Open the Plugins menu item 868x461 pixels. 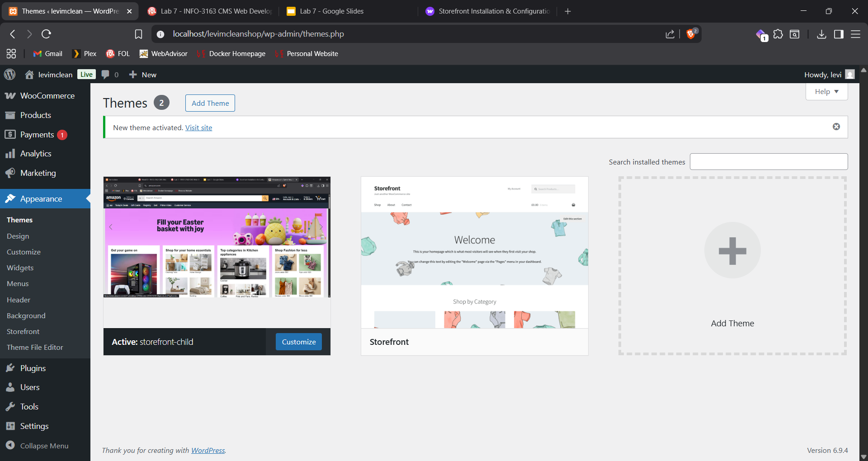click(x=33, y=368)
